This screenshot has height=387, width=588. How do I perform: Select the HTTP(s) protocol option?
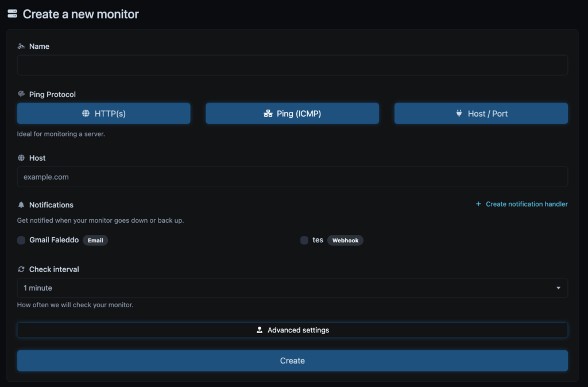[x=103, y=114]
